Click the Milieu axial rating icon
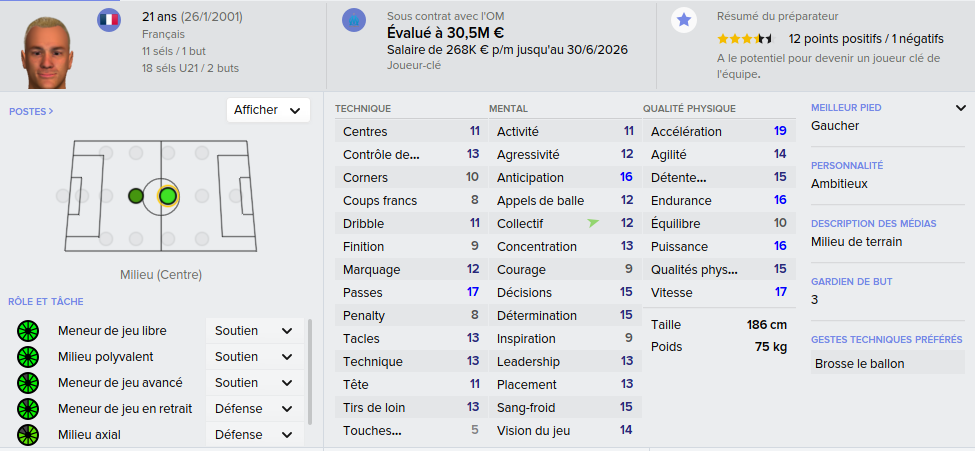The height and width of the screenshot is (451, 975). [28, 434]
